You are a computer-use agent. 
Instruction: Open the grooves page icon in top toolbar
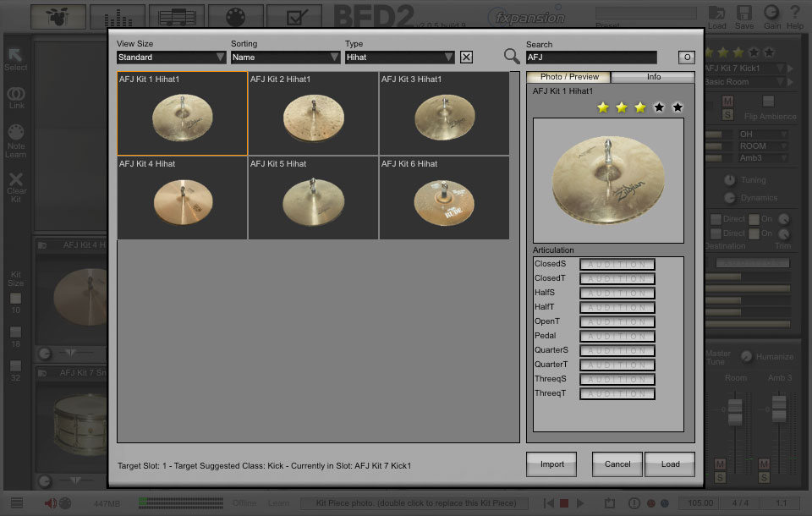177,17
